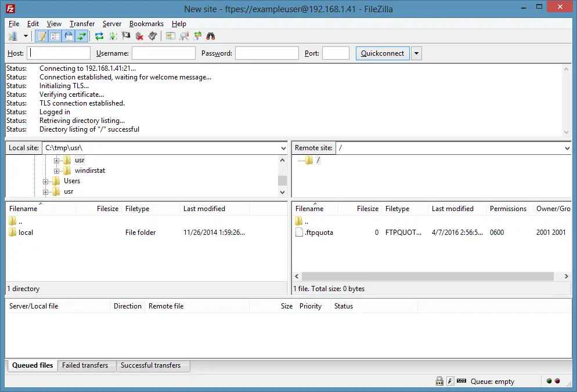Viewport: 577px width, 392px height.
Task: Click the local folder icon in local file list
Action: tap(13, 232)
